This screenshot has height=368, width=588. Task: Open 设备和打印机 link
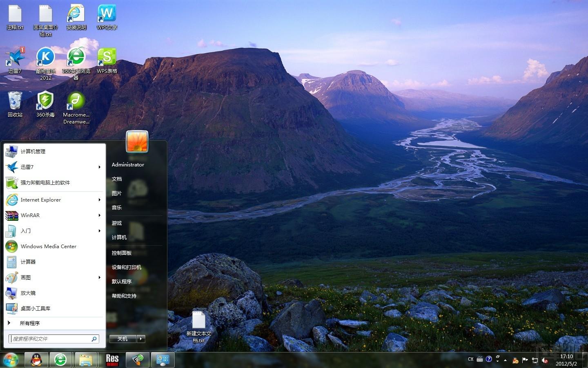pyautogui.click(x=127, y=267)
